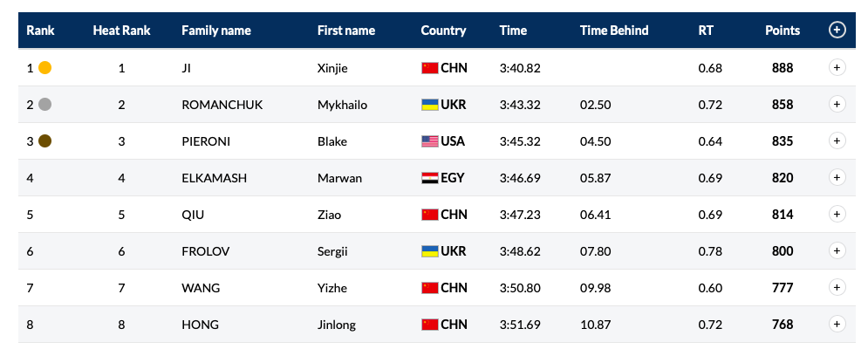
Task: Click the Heat Rank column header
Action: (x=121, y=31)
